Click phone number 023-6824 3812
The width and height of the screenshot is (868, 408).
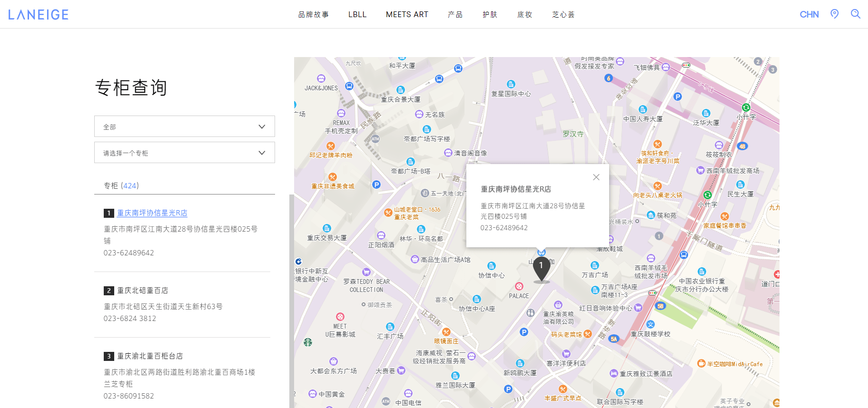(x=130, y=319)
